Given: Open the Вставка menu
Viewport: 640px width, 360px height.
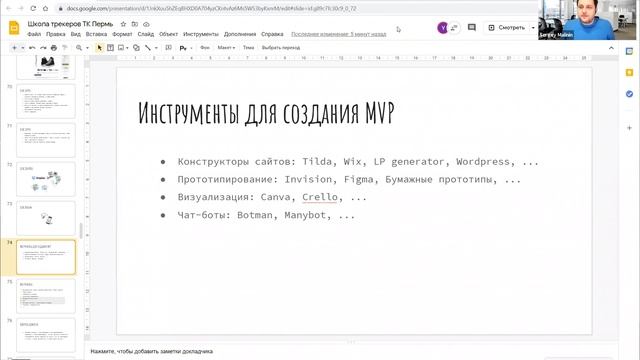Looking at the screenshot, I should pos(96,34).
